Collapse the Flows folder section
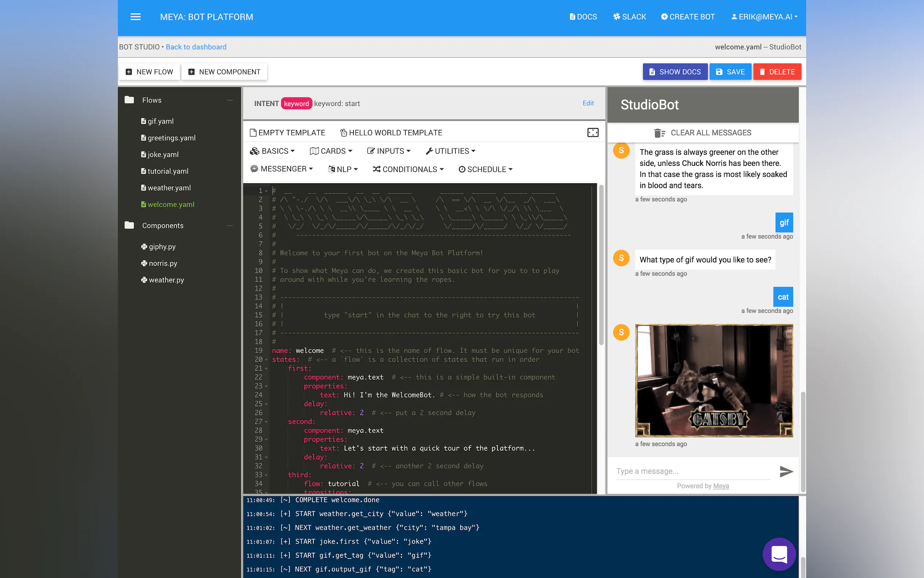This screenshot has height=578, width=924. pos(230,100)
